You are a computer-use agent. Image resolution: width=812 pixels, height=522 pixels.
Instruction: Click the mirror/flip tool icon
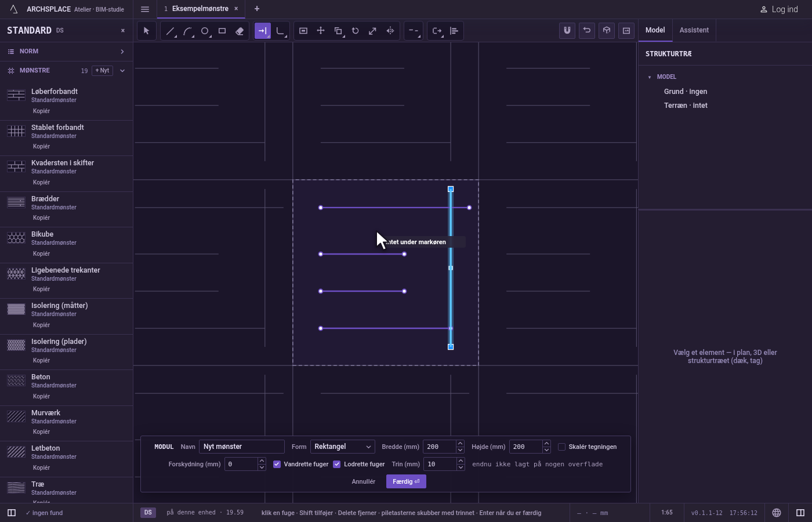[x=390, y=31]
